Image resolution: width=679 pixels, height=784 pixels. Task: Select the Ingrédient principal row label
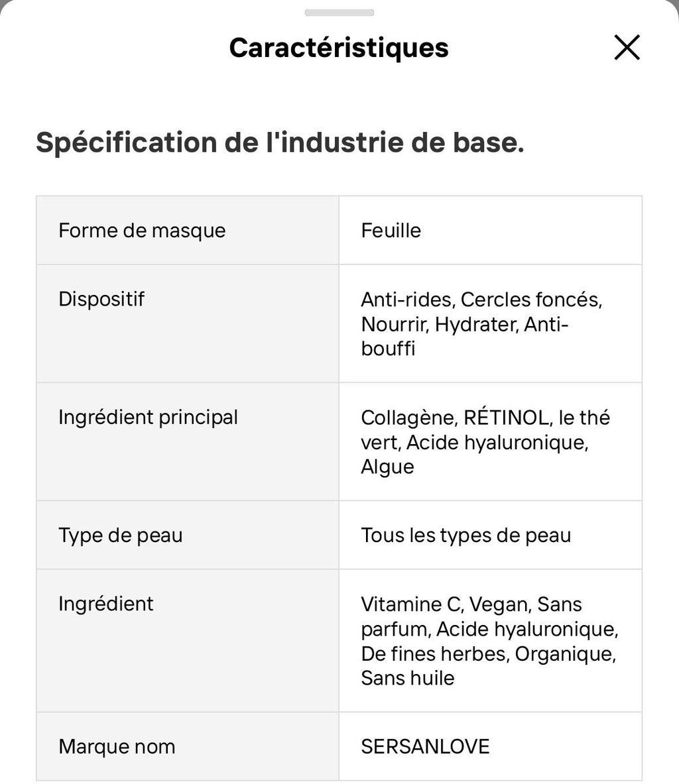click(148, 418)
